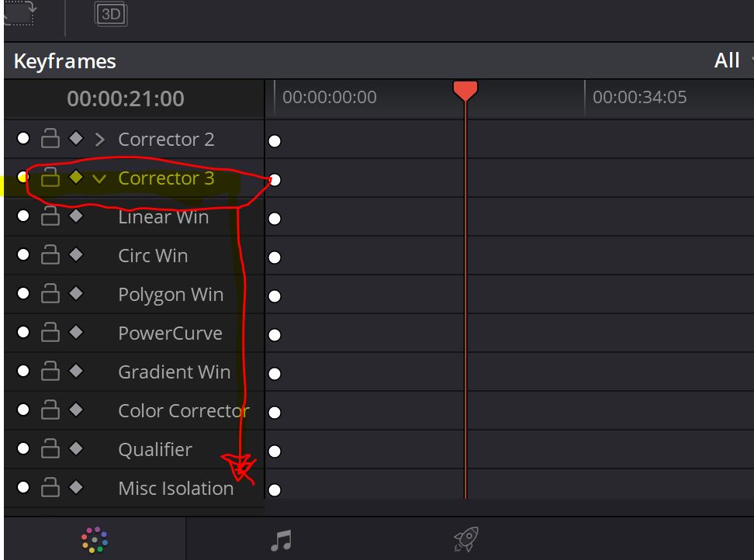
Task: Lock the Qualifier keyframe track
Action: [x=50, y=448]
